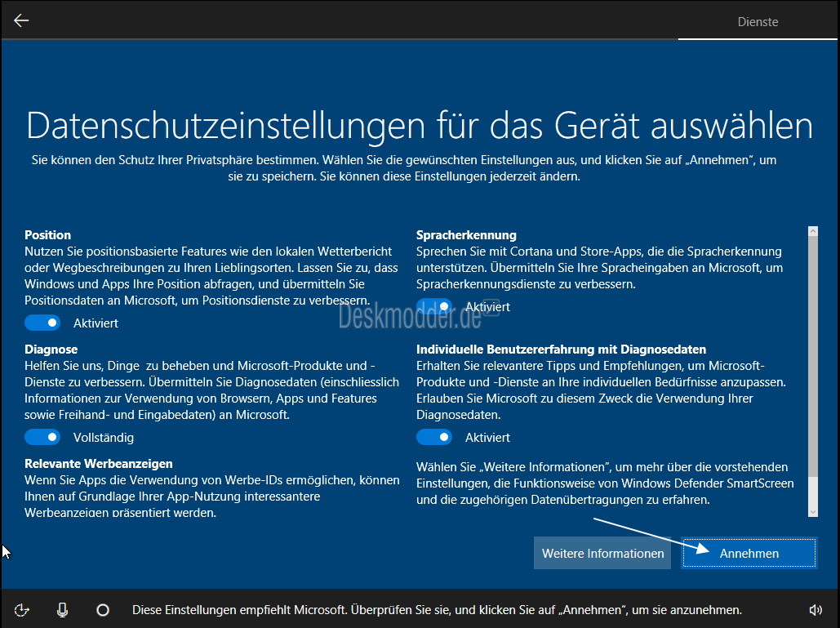Click the Diagnose heading

pyautogui.click(x=51, y=350)
